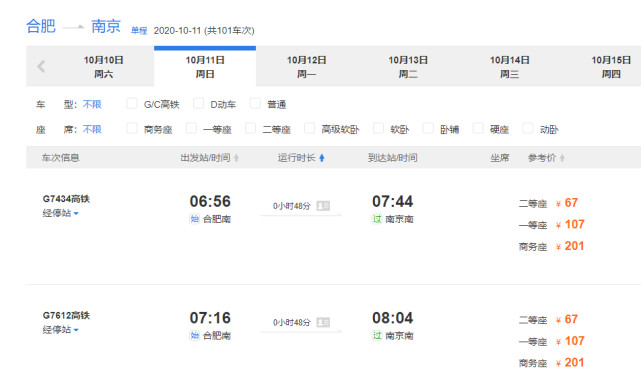641x384 pixels.
Task: Click arrival time 07:44
Action: (x=392, y=201)
